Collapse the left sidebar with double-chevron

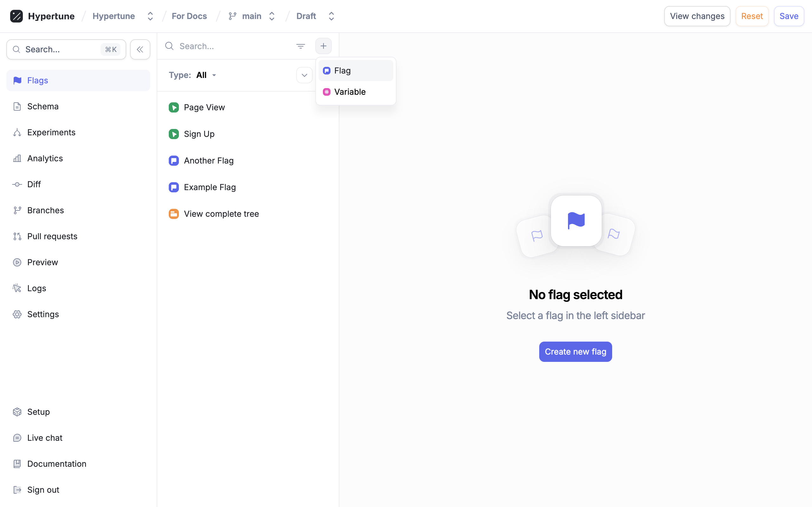point(140,50)
